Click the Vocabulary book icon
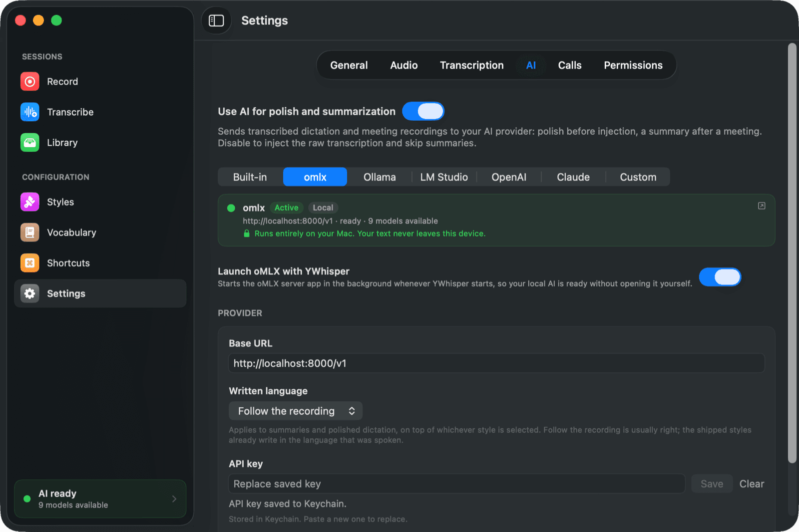The height and width of the screenshot is (532, 799). pos(30,232)
